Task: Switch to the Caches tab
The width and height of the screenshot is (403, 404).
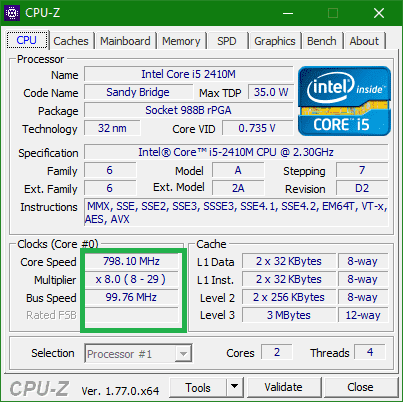Action: (71, 41)
